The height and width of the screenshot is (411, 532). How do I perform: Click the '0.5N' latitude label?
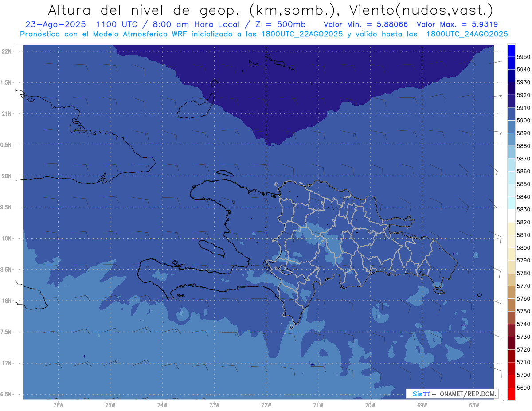[x=7, y=145]
